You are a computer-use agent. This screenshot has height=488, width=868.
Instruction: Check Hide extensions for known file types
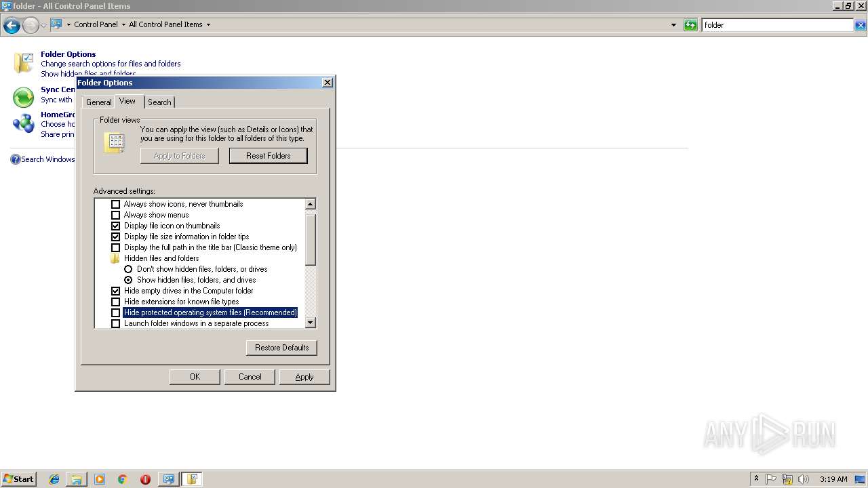[115, 302]
